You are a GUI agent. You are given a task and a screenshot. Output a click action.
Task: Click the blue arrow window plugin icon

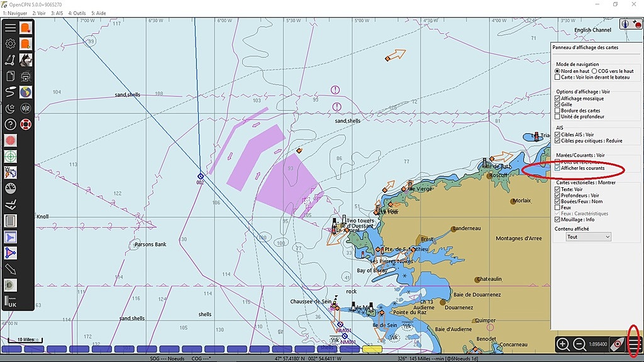pyautogui.click(x=10, y=237)
